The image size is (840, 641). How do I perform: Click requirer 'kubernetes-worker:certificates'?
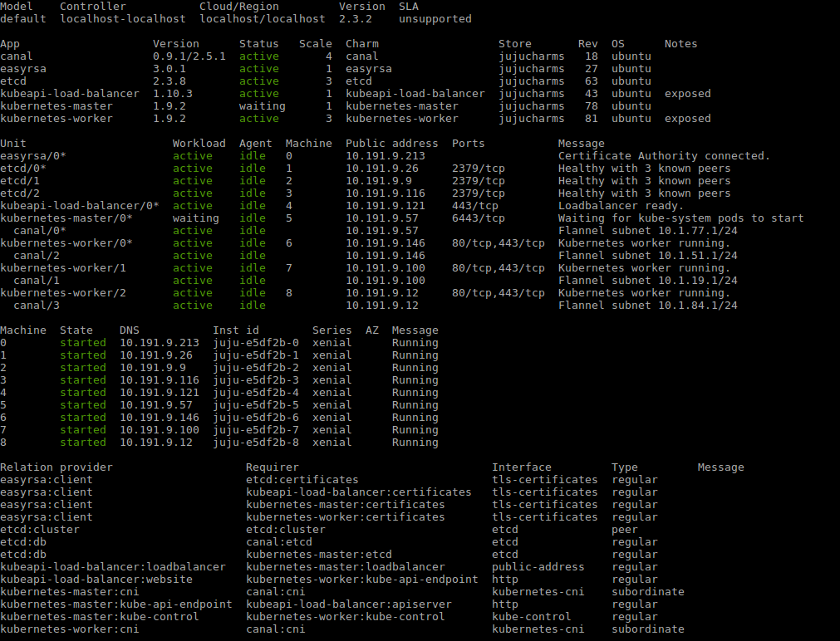(346, 516)
